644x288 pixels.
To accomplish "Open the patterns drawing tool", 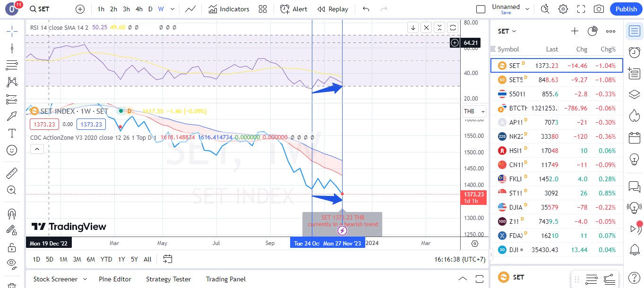I will (x=12, y=82).
